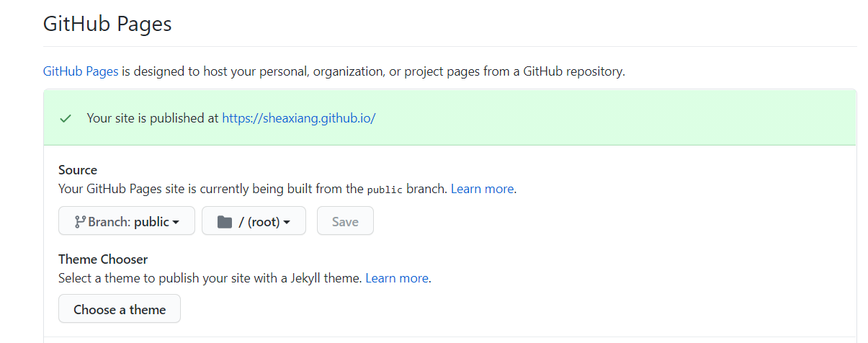This screenshot has height=343, width=868.
Task: Click 'Select a theme to publish' description text
Action: (210, 277)
